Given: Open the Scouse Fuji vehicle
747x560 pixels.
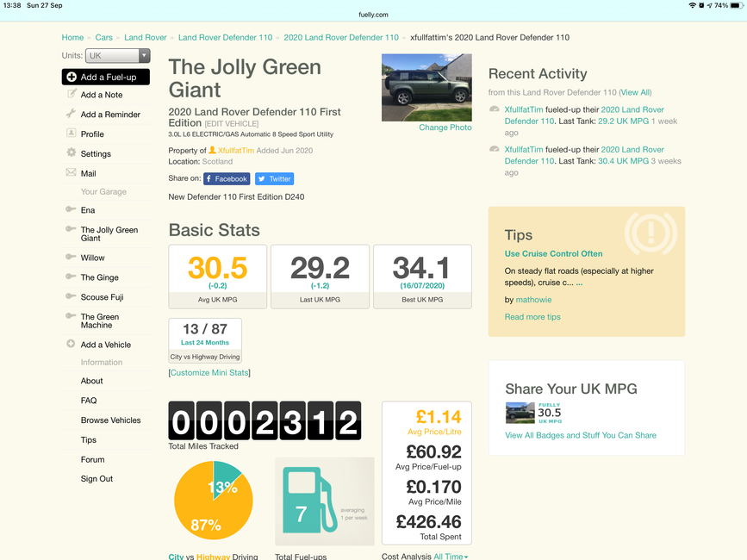Looking at the screenshot, I should pyautogui.click(x=102, y=296).
